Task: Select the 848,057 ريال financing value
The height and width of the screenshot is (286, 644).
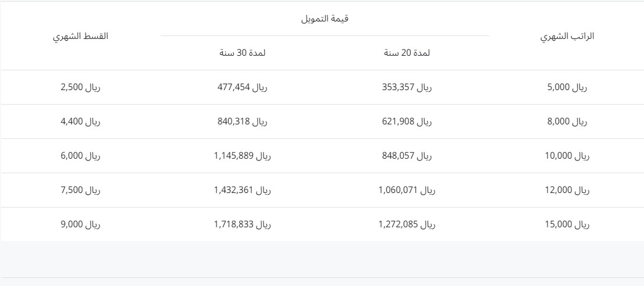Action: coord(407,156)
